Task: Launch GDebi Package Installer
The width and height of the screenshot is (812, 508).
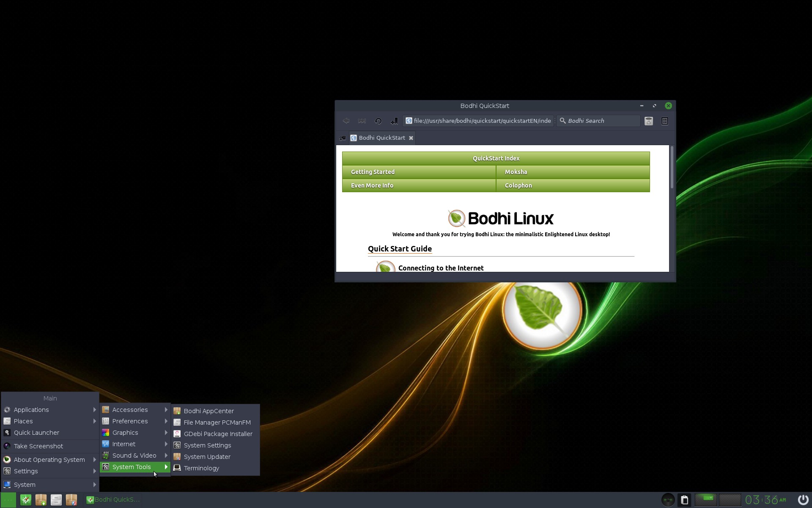Action: 215,434
